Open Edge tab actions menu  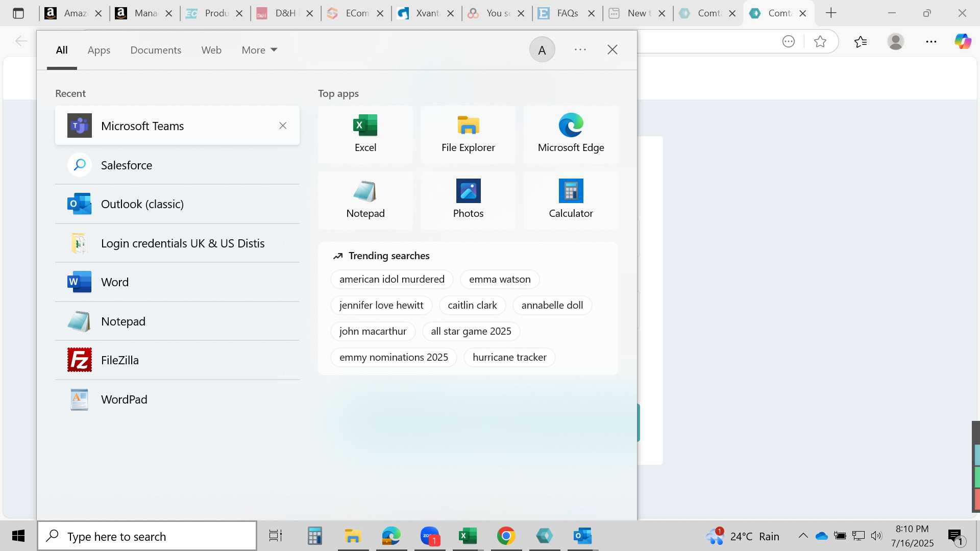18,13
